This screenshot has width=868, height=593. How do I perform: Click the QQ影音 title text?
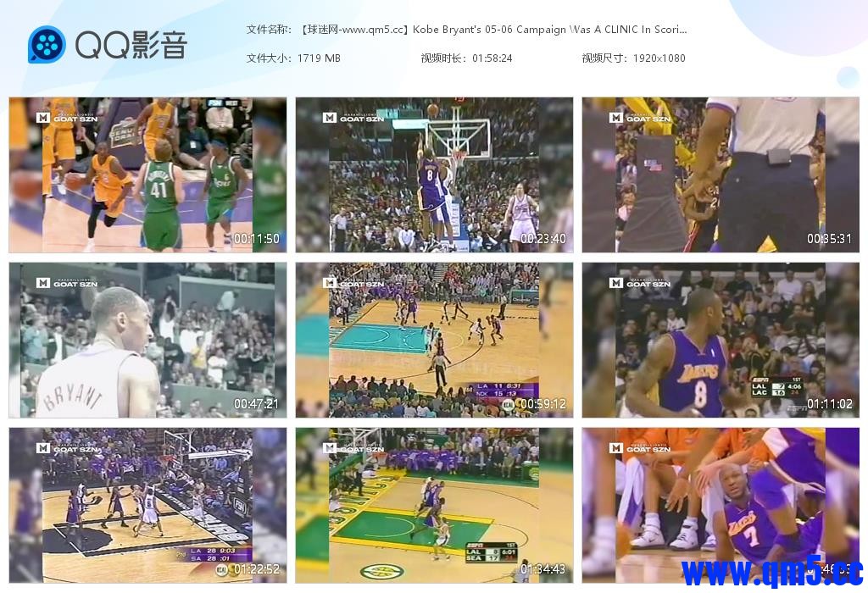coord(131,45)
